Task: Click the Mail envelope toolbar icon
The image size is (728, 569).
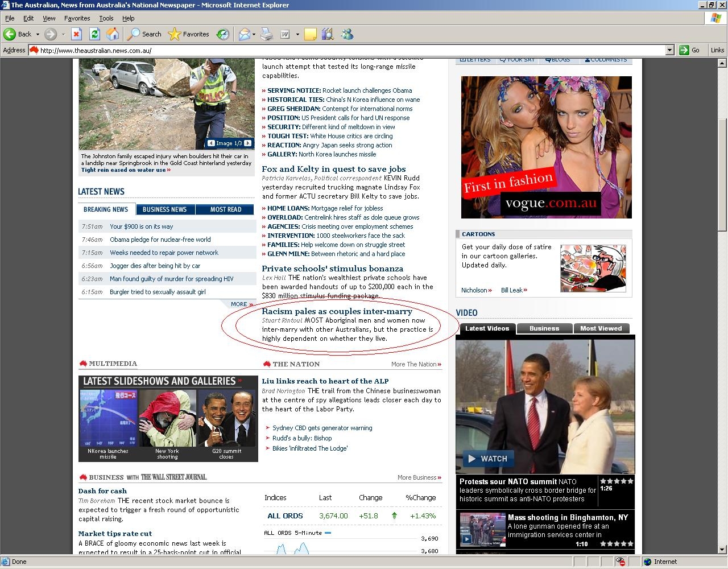Action: (x=244, y=34)
